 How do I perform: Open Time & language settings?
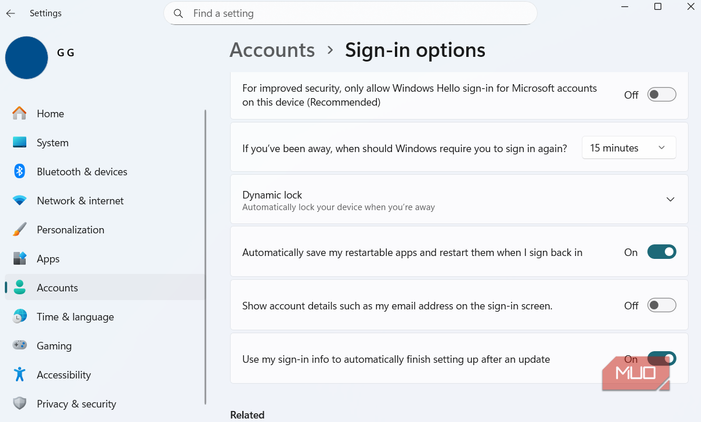(105, 316)
